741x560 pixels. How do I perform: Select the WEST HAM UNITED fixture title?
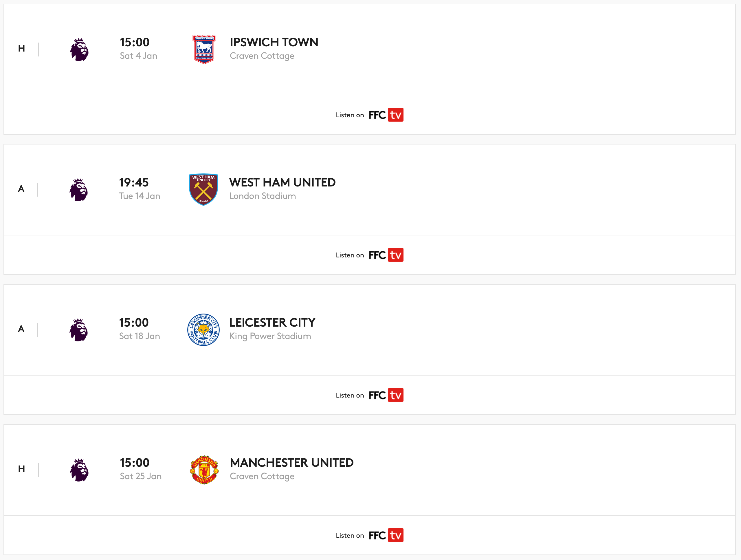pos(283,182)
